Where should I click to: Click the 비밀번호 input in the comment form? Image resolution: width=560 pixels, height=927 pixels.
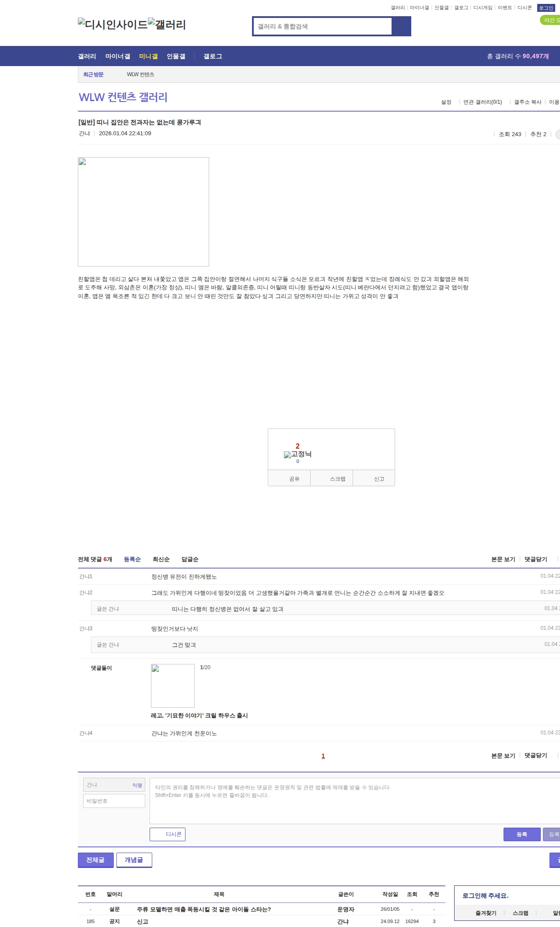click(114, 801)
